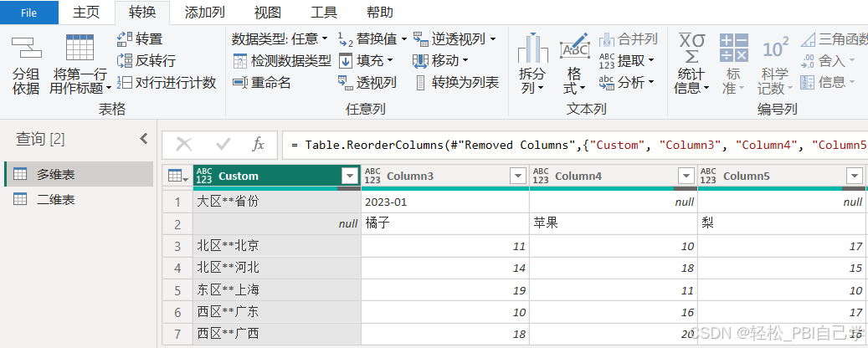Click the Fill (填充) icon

pos(346,60)
